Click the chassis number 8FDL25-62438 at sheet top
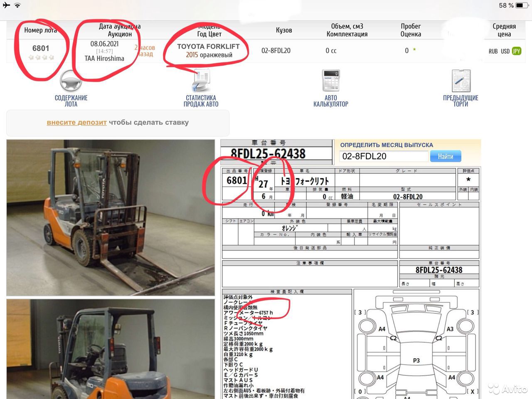 tap(268, 154)
